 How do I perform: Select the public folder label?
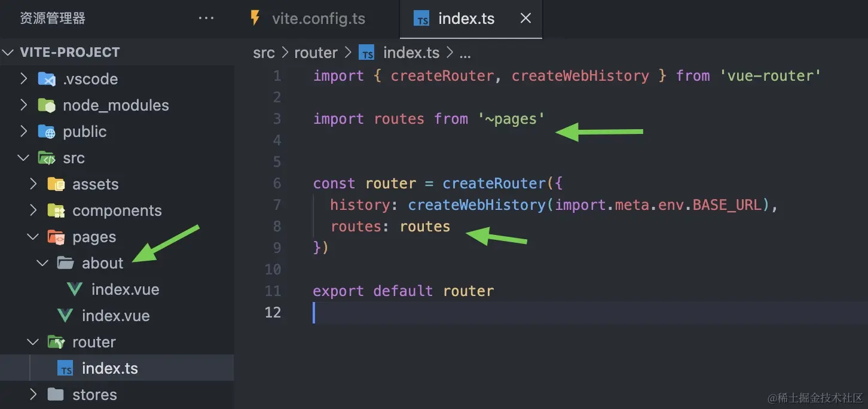(x=85, y=132)
